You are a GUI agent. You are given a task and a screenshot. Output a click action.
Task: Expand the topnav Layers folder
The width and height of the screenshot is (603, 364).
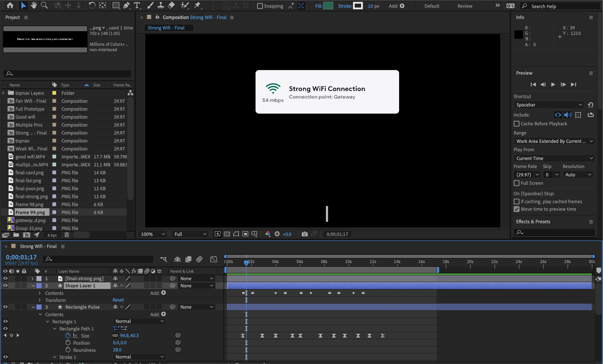(x=3, y=93)
